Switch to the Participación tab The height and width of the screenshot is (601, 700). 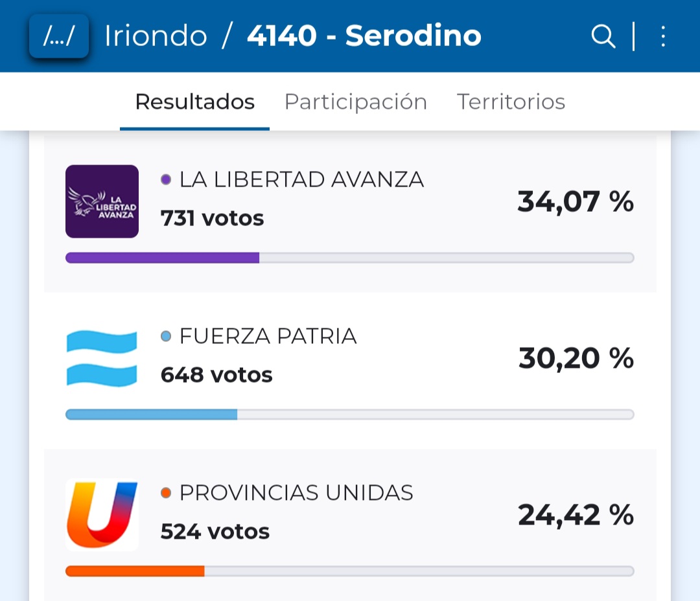tap(355, 102)
